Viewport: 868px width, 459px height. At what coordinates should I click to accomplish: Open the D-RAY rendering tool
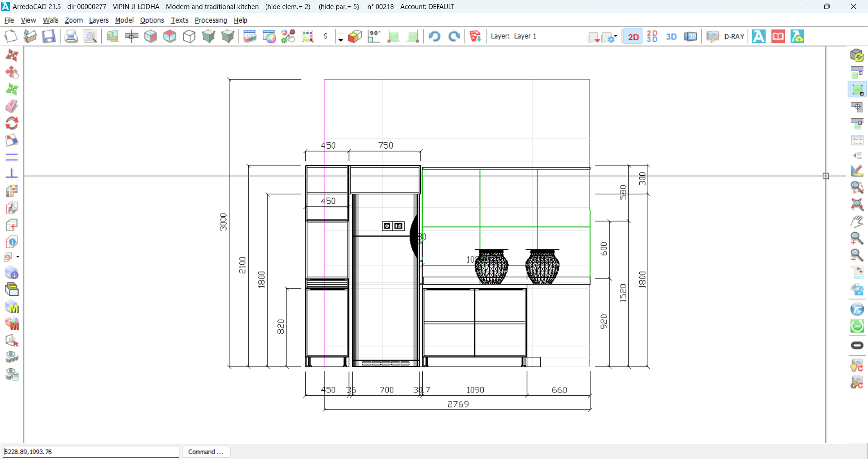pos(734,37)
